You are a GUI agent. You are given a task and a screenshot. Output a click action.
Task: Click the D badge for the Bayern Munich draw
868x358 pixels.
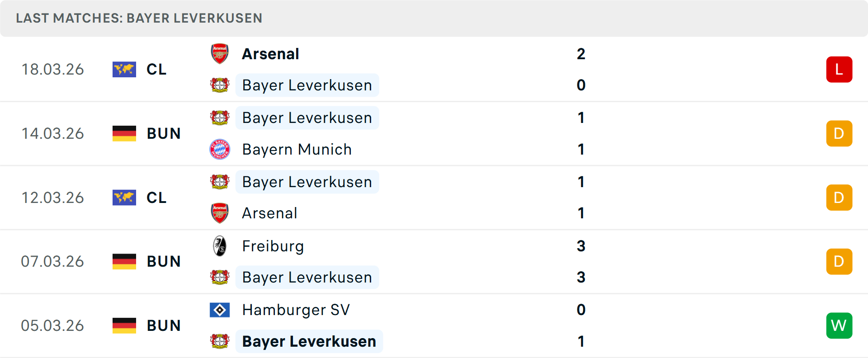pos(839,133)
